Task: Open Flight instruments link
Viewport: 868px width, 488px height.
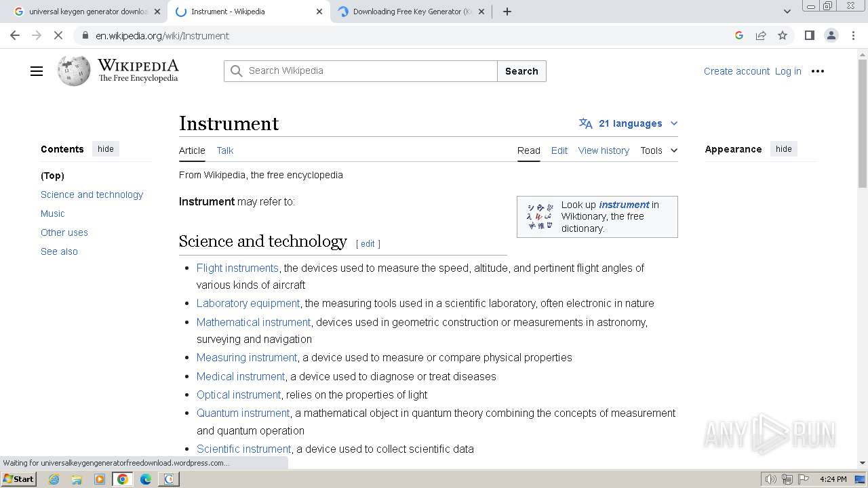Action: (237, 268)
